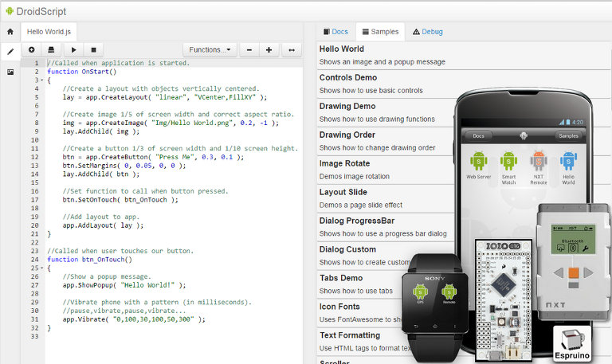This screenshot has height=364, width=612.
Task: Click 'function OnStart()' on line 2
Action: coord(82,72)
